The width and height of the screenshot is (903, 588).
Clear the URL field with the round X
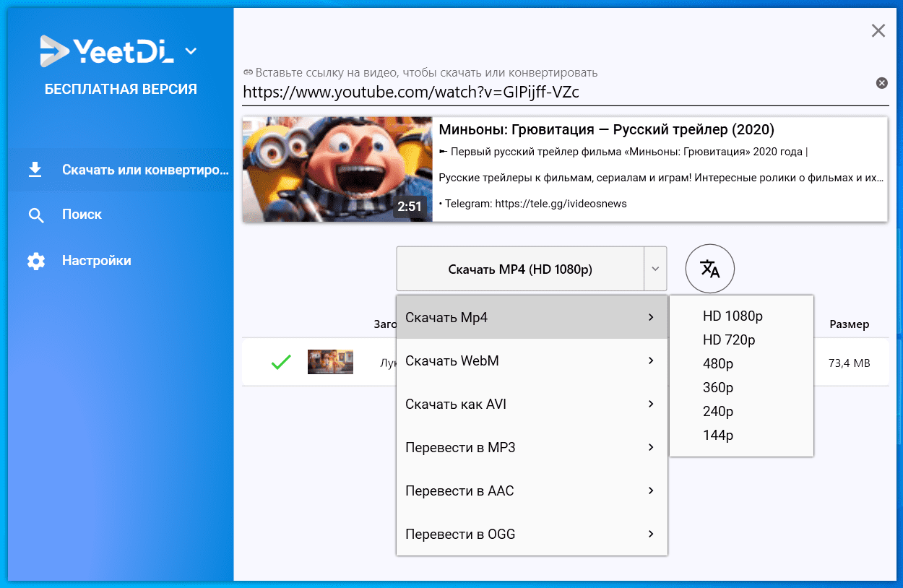(x=881, y=83)
